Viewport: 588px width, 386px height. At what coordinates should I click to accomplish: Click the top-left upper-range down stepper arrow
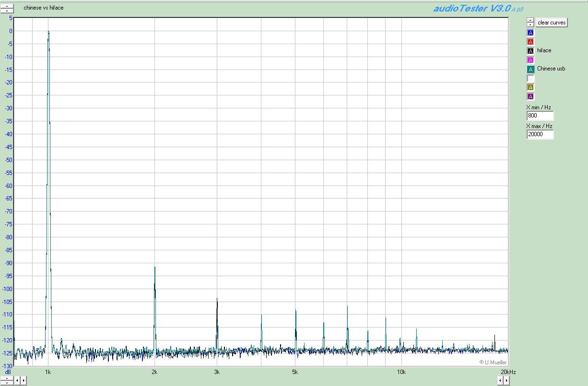click(x=7, y=10)
